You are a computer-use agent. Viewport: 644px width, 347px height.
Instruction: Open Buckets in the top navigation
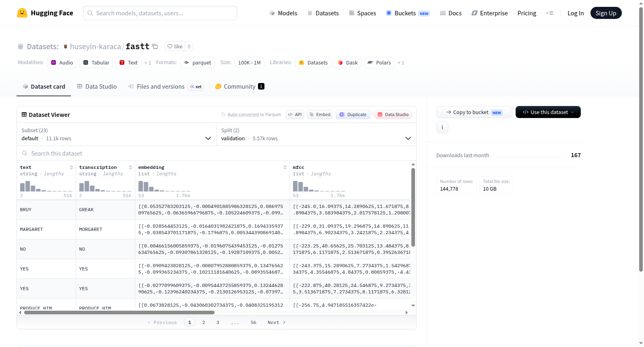coord(408,13)
